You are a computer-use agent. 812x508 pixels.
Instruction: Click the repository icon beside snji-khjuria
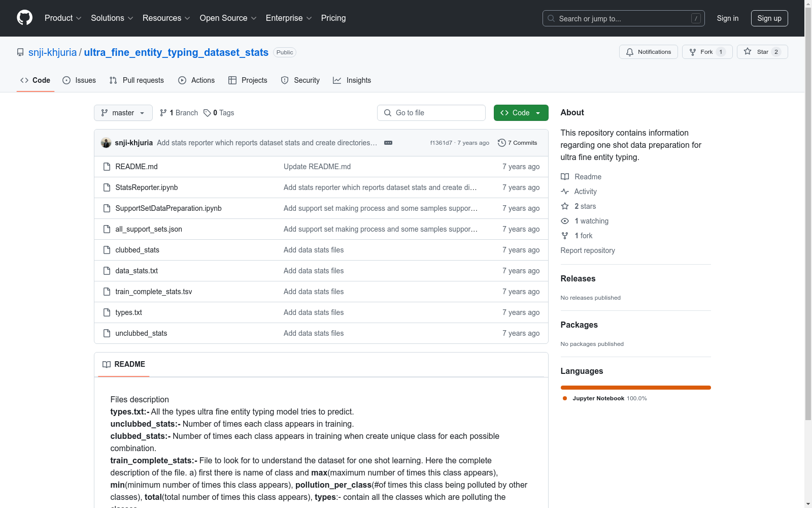click(20, 52)
